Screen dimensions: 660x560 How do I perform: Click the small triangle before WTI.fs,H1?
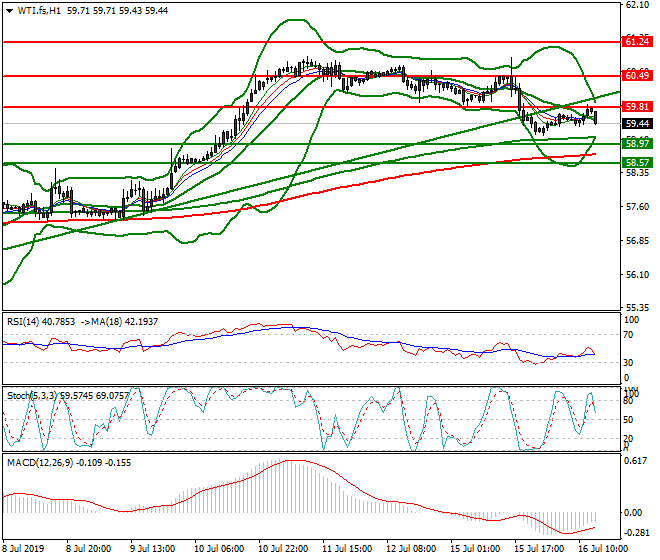pos(7,10)
